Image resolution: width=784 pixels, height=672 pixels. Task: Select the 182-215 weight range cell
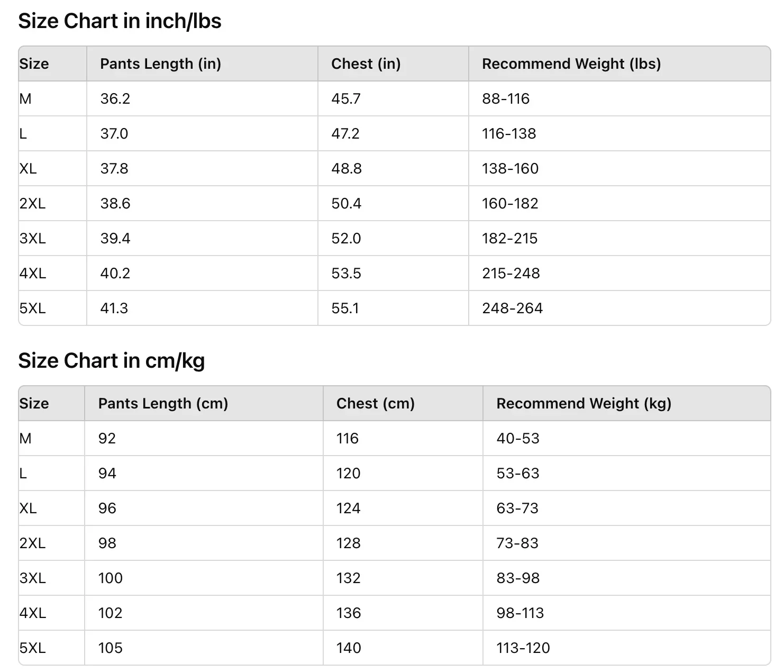click(x=509, y=239)
